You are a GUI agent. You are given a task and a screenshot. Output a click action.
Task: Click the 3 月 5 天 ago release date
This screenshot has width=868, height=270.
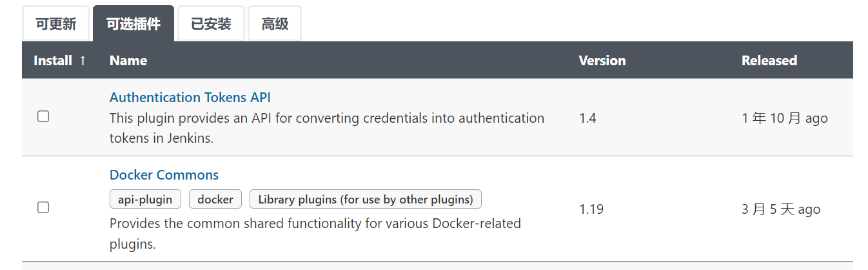(781, 209)
